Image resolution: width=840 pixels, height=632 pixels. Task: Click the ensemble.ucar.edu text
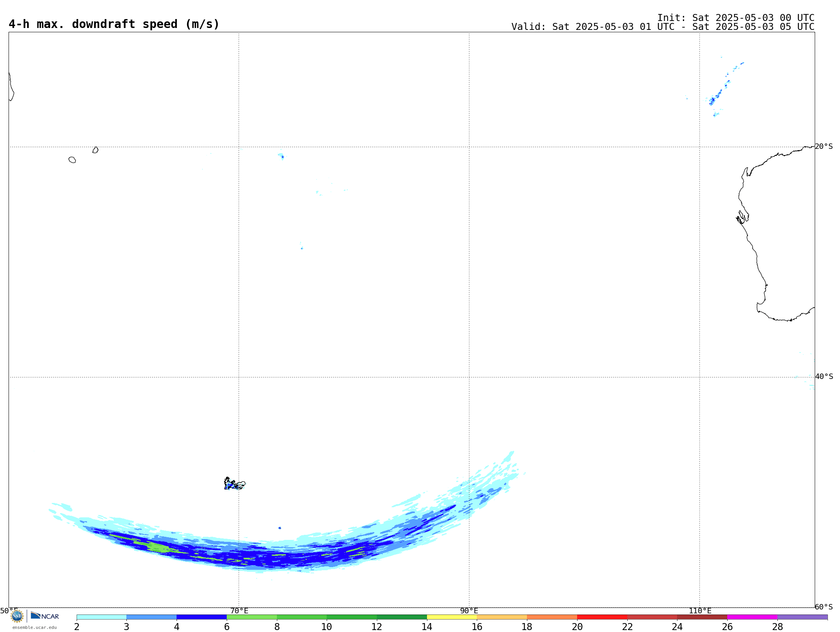tap(35, 627)
